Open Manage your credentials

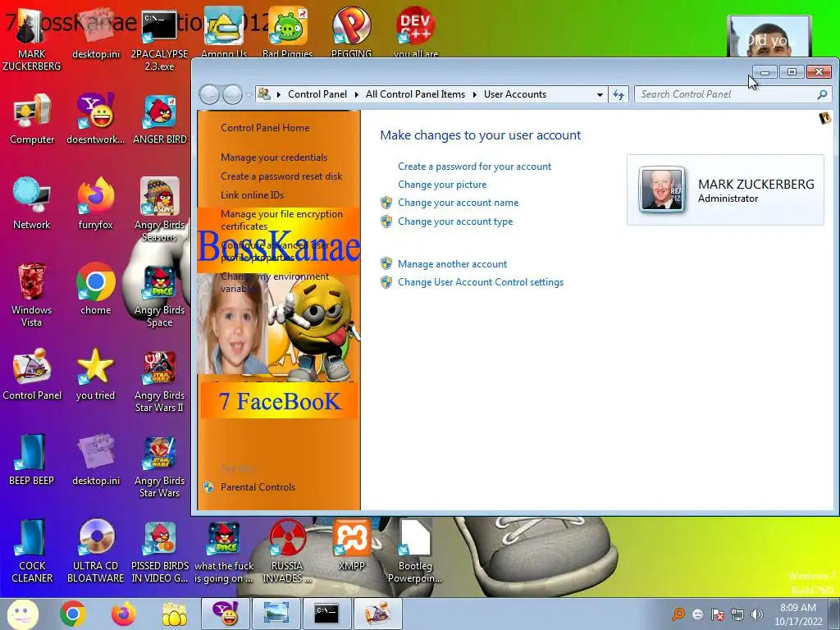pos(274,157)
